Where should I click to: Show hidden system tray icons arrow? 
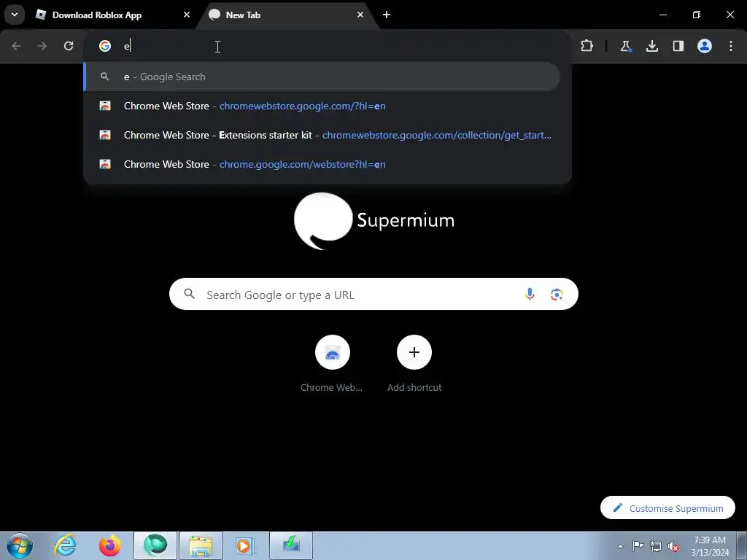[x=620, y=546]
